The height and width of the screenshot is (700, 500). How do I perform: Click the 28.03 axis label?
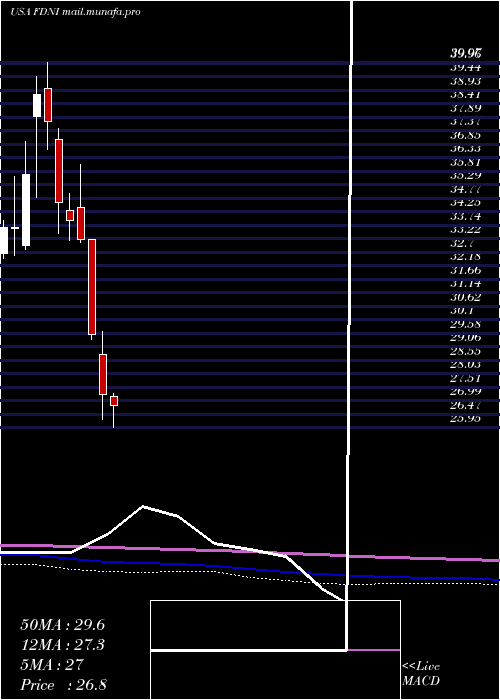[x=465, y=365]
